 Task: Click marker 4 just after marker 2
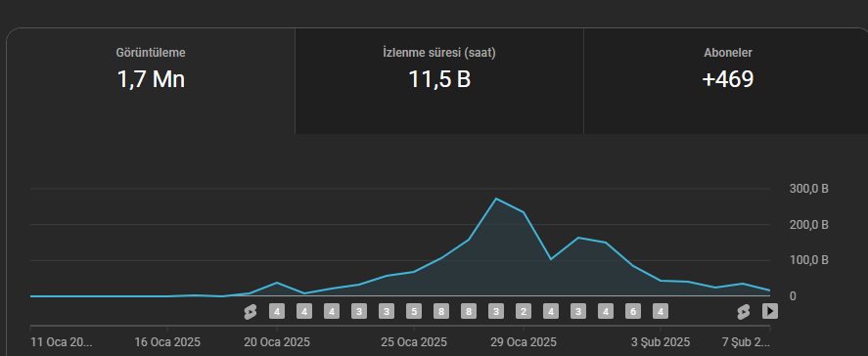click(551, 311)
